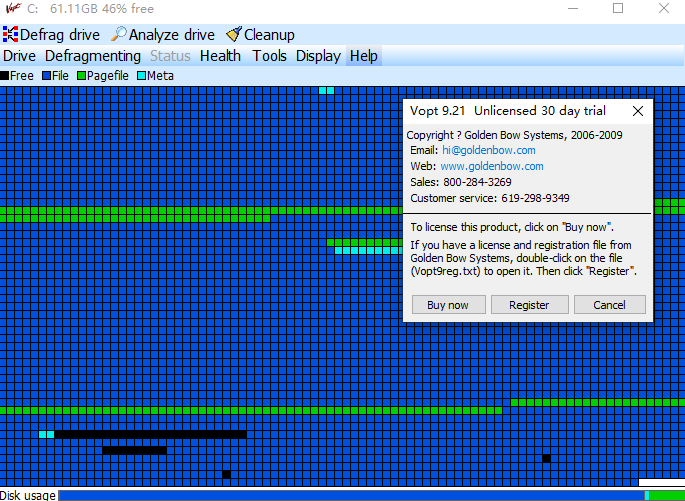Click the Vopt app icon in title bar
Screen dimensions: 685x501
[x=11, y=9]
